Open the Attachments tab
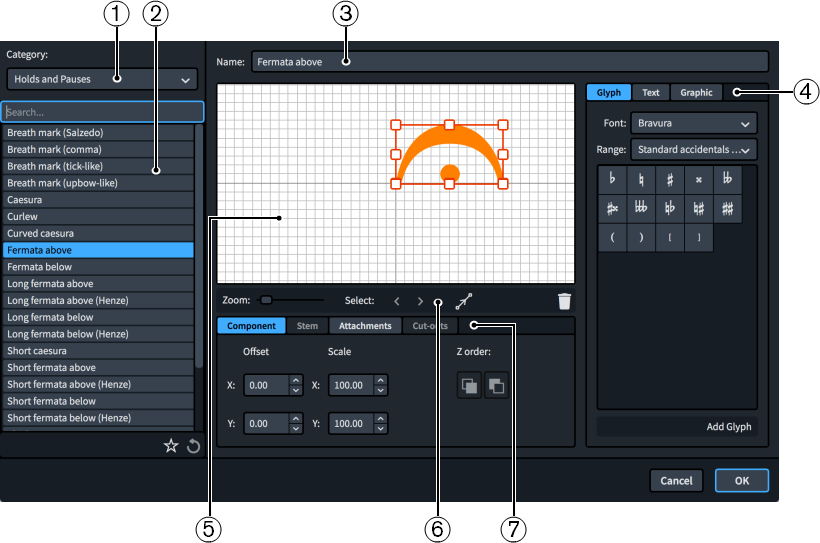This screenshot has width=820, height=543. click(x=365, y=326)
